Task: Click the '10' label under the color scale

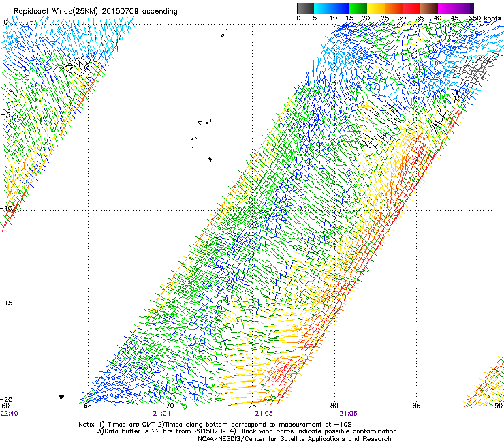Action: (x=333, y=18)
